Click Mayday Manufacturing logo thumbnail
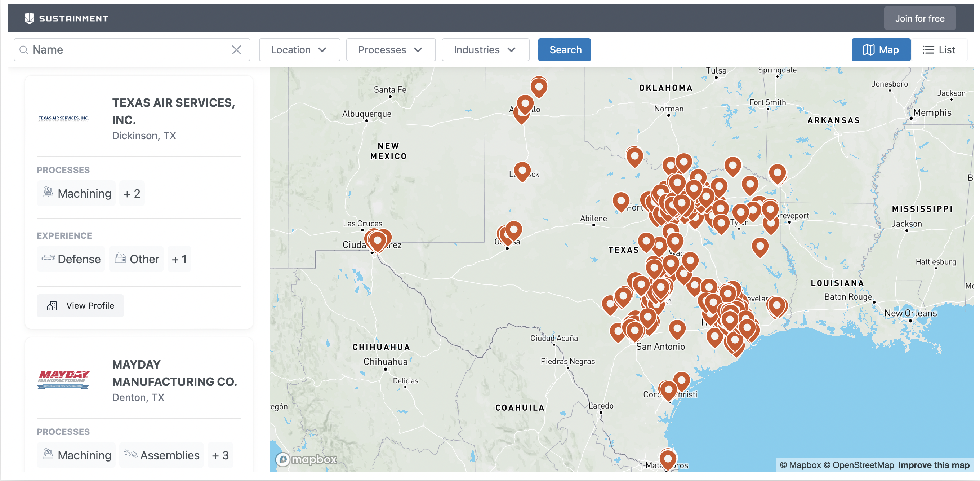Screen dimensions: 980x481 coord(63,380)
